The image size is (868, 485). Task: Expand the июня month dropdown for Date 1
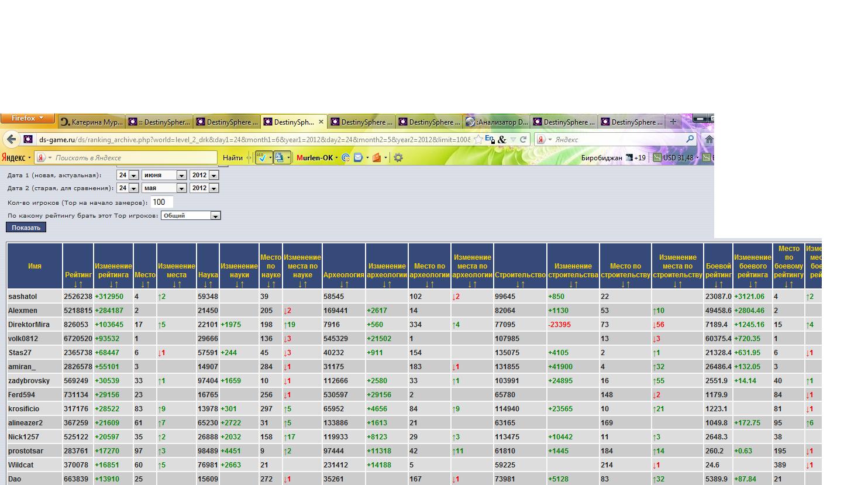pos(181,176)
